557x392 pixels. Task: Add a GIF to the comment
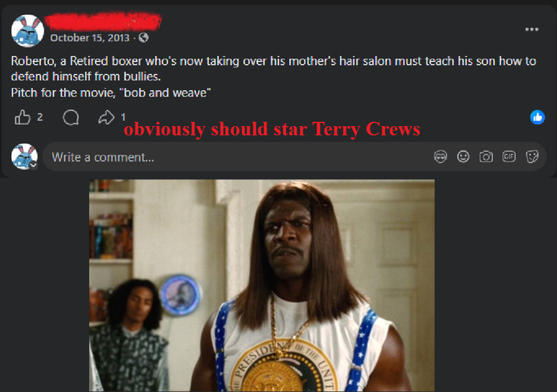[x=509, y=157]
